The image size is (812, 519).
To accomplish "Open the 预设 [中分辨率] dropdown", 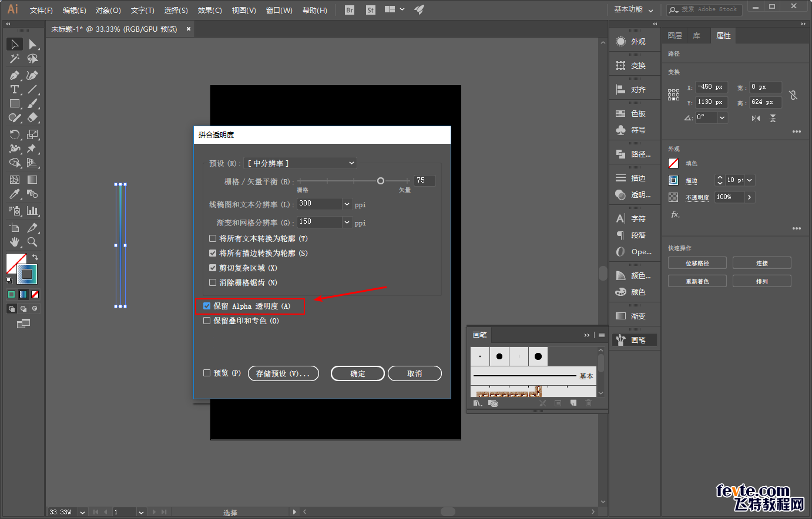I will [x=300, y=163].
